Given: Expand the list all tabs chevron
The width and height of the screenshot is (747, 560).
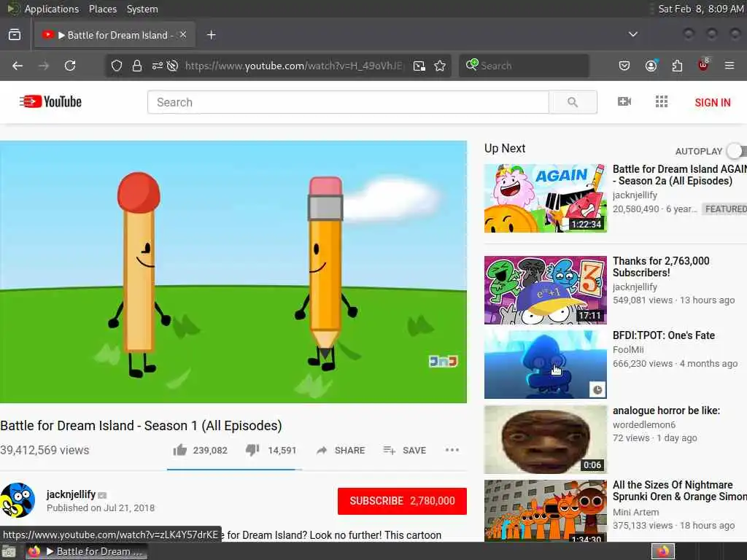Looking at the screenshot, I should click(633, 34).
